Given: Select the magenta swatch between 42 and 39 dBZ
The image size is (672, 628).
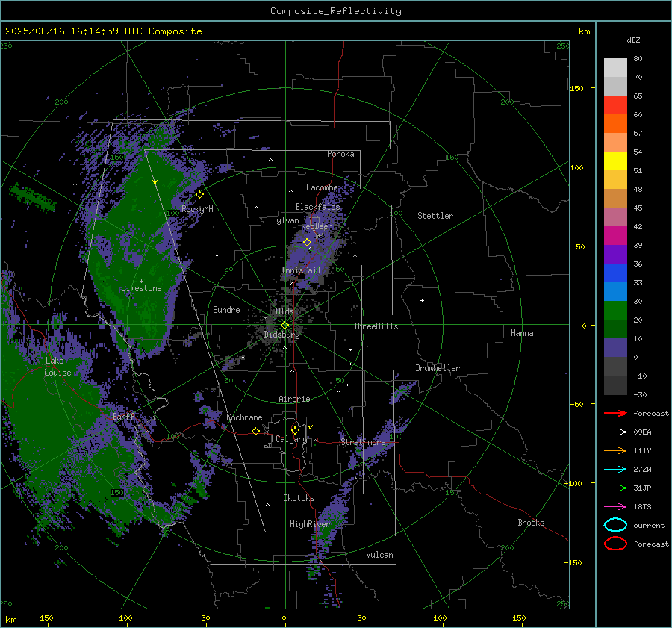Looking at the screenshot, I should click(615, 236).
